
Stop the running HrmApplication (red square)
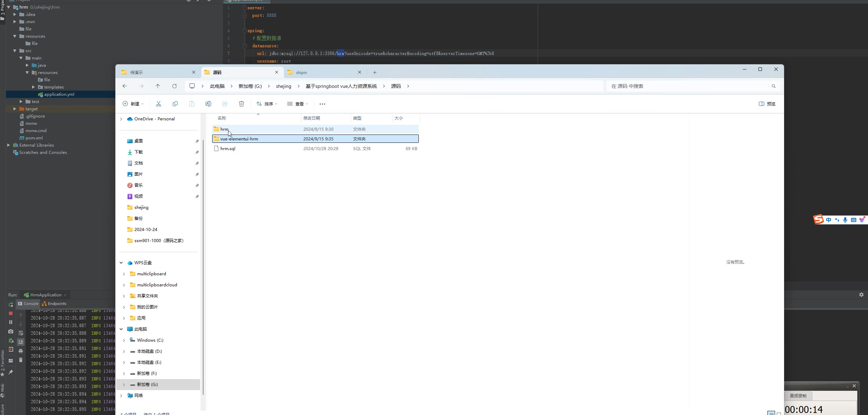[x=11, y=313]
